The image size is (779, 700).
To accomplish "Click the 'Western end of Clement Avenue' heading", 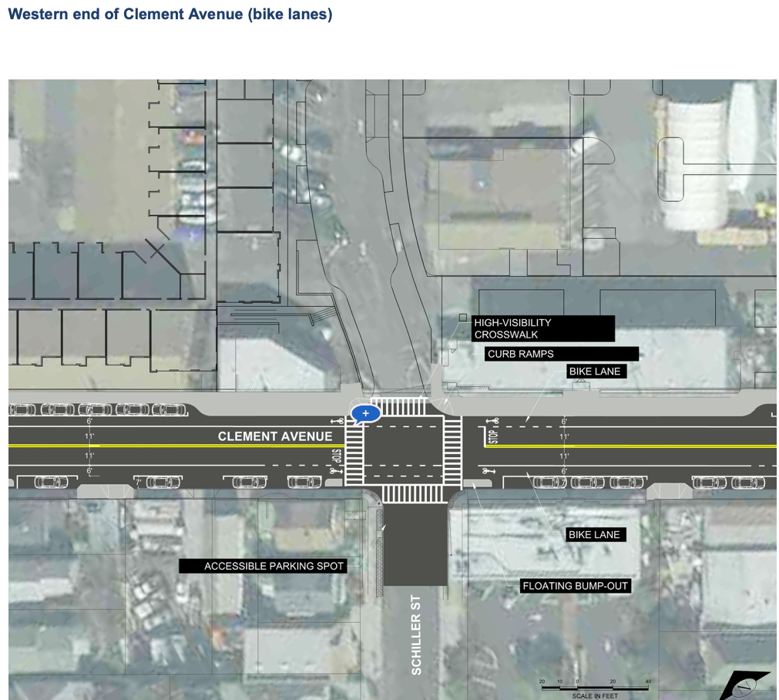I will point(170,15).
